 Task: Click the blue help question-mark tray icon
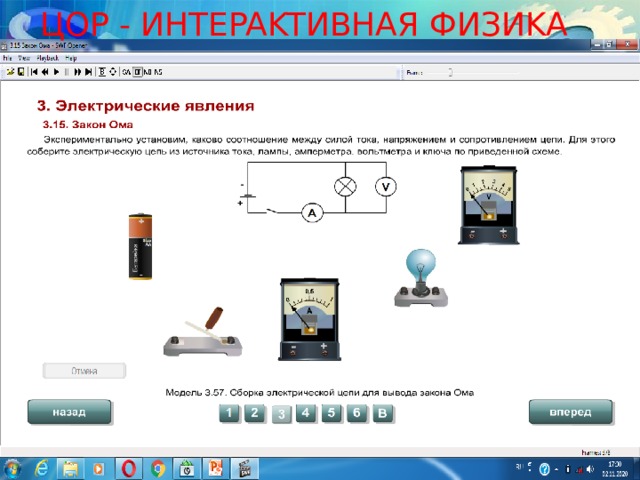(x=544, y=469)
